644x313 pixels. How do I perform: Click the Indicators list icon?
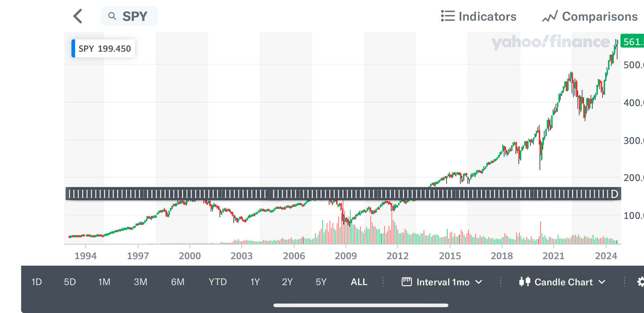point(447,16)
